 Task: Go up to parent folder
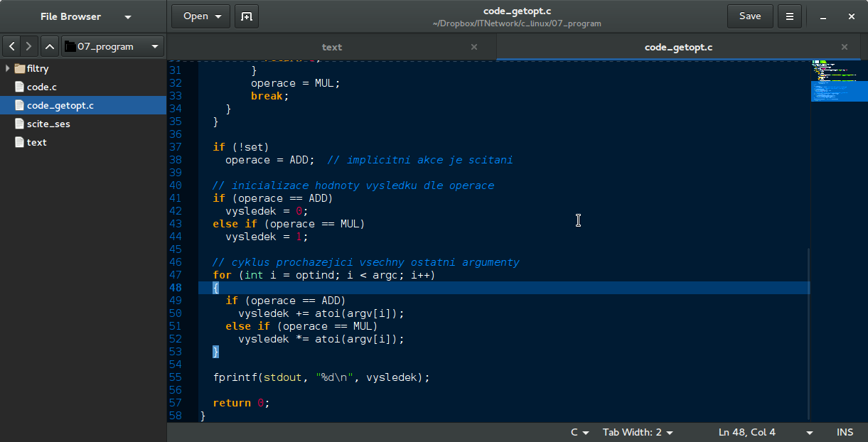pos(49,47)
